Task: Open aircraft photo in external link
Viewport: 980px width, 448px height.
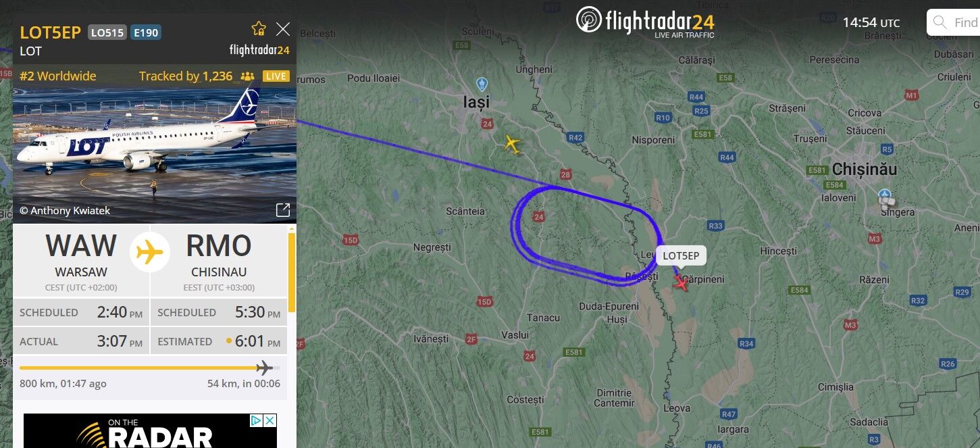Action: [283, 210]
